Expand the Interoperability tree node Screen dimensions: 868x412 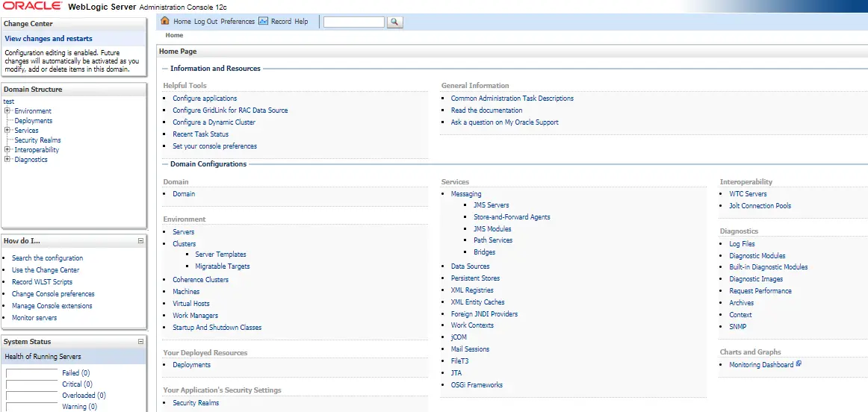click(x=7, y=149)
